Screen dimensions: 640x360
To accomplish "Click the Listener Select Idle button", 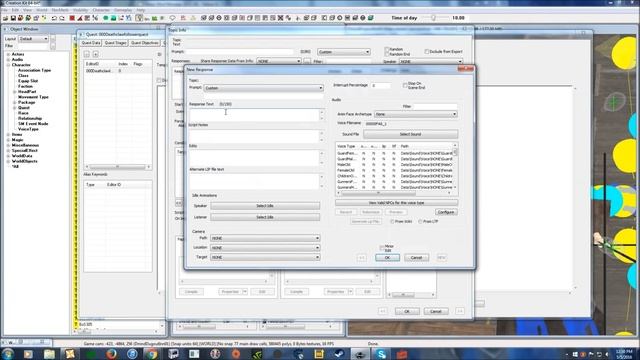I will tap(265, 217).
